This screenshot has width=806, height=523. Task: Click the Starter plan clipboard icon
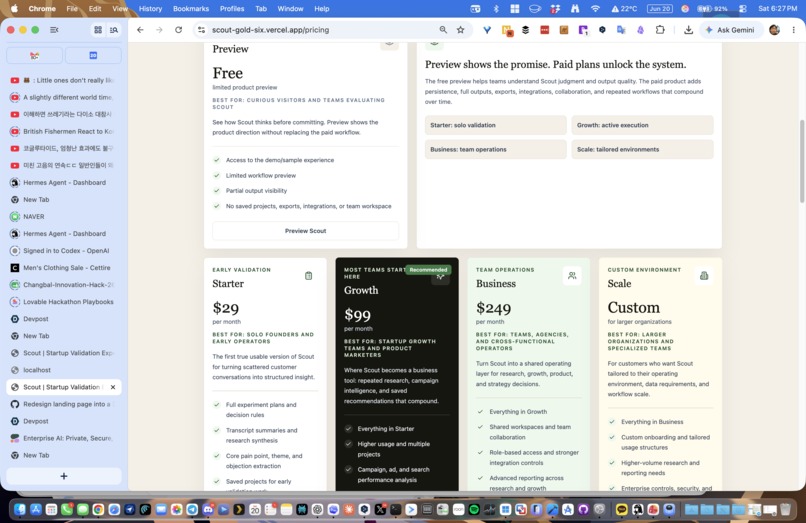[x=308, y=276]
